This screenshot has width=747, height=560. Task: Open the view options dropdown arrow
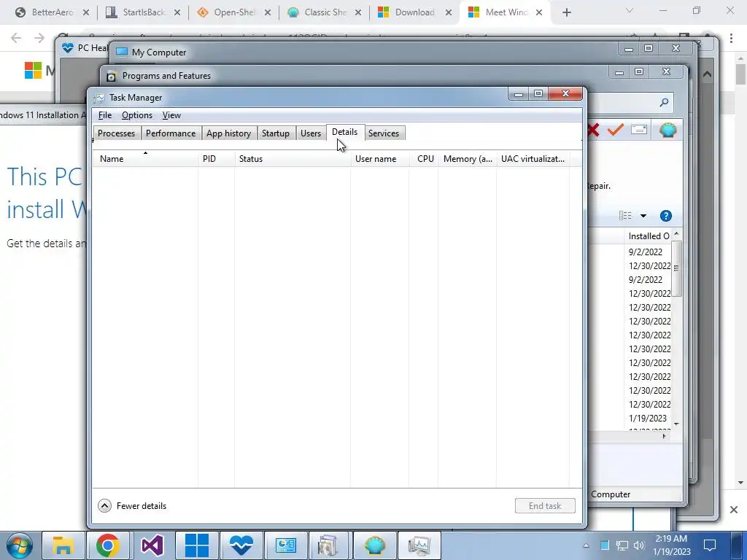pyautogui.click(x=643, y=216)
